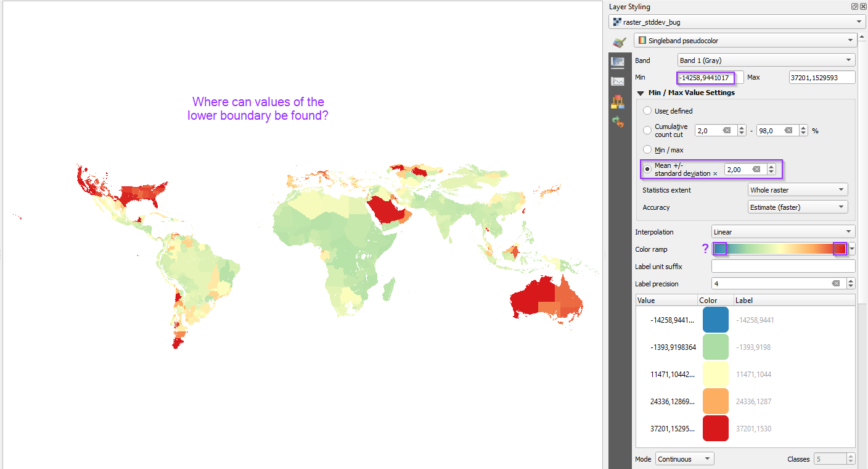Enable the Min / max option
The width and height of the screenshot is (868, 469).
point(647,149)
